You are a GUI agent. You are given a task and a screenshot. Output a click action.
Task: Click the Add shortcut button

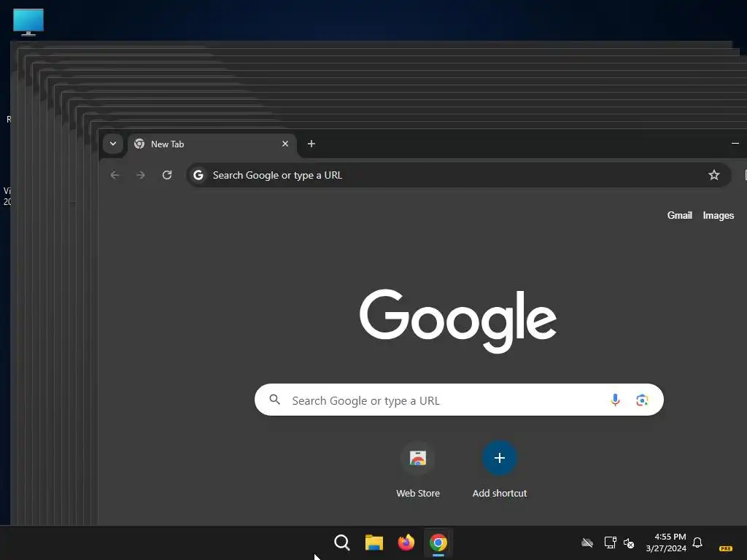coord(499,458)
